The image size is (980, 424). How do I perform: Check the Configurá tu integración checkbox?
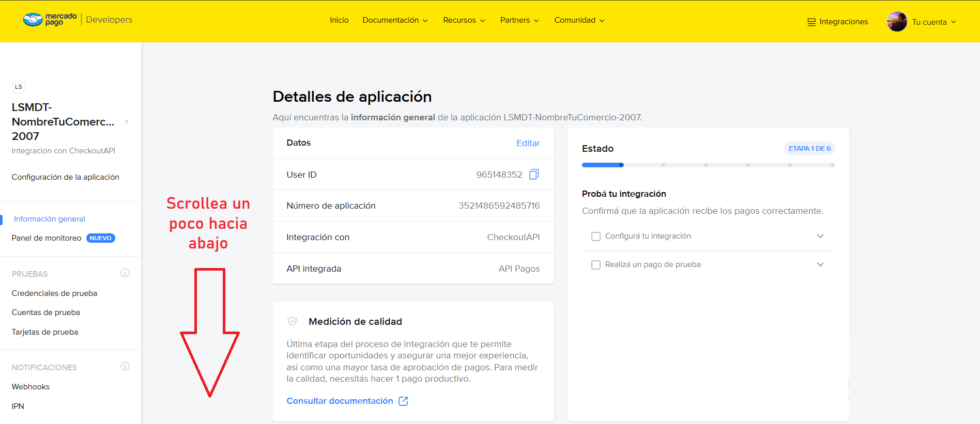tap(596, 236)
